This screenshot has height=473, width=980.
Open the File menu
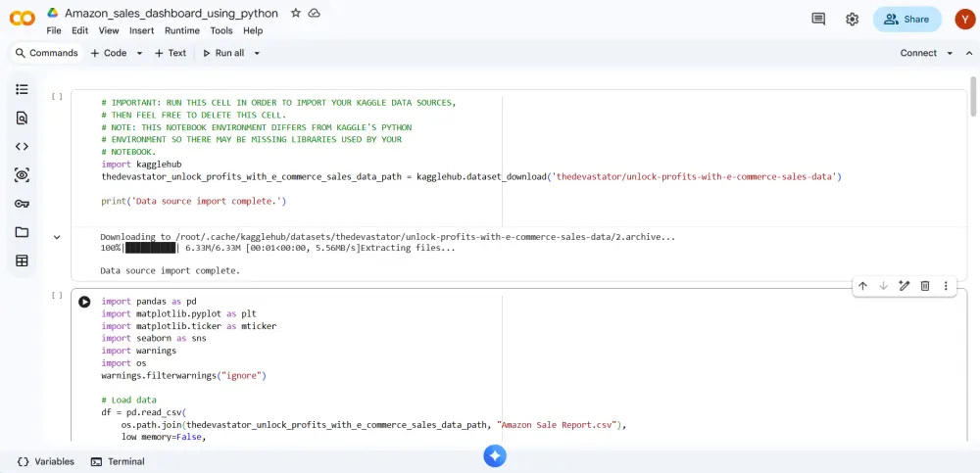point(54,30)
